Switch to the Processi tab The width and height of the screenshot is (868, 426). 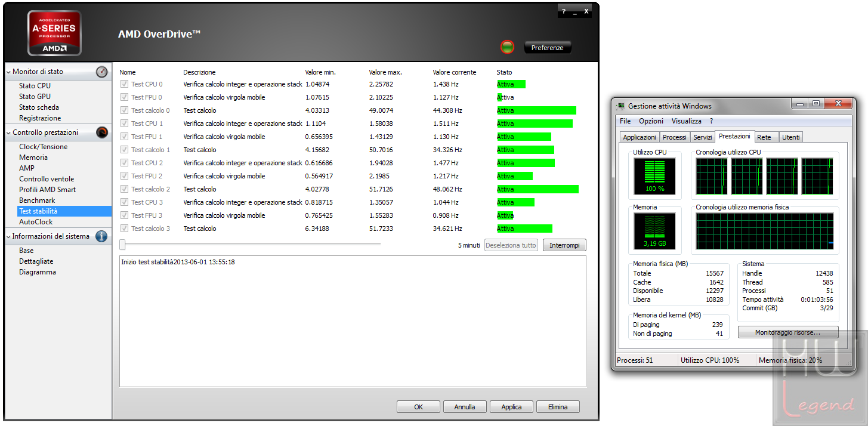click(675, 137)
